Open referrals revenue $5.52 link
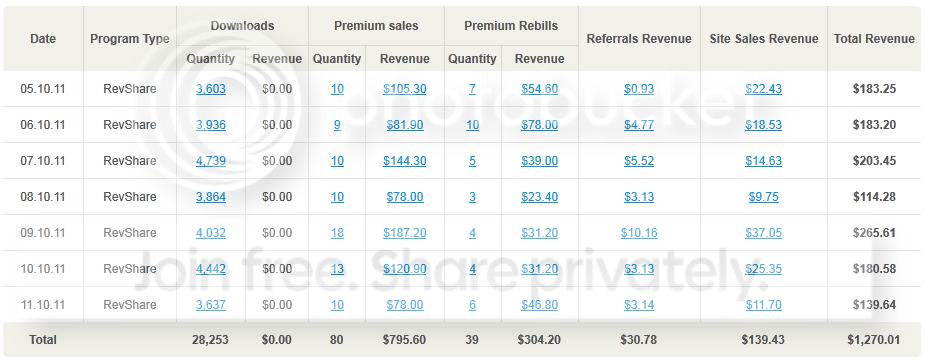 (639, 161)
